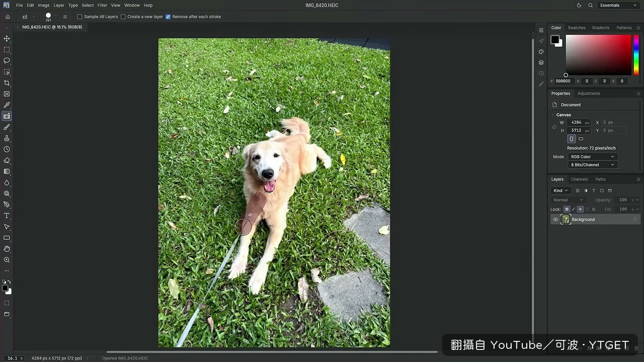Select the Zoom tool in the toolbar
Viewport: 644px width, 362px height.
click(7, 260)
